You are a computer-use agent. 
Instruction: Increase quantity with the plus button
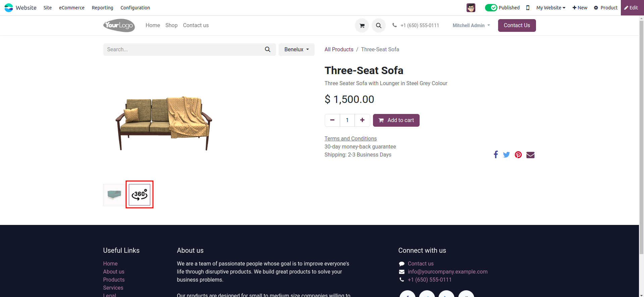click(x=362, y=120)
